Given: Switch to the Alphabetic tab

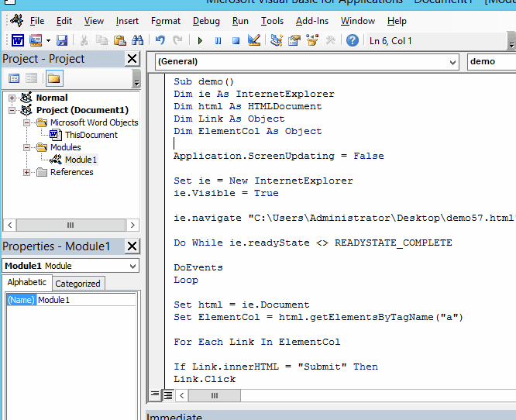Looking at the screenshot, I should pos(27,282).
